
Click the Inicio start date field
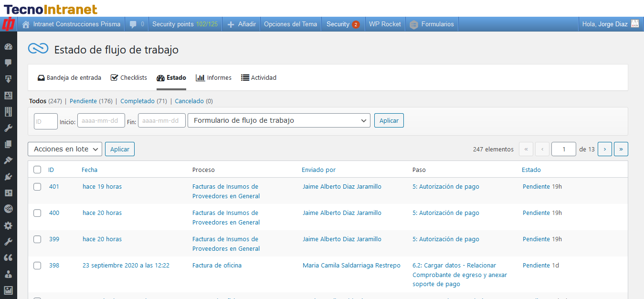(x=101, y=121)
